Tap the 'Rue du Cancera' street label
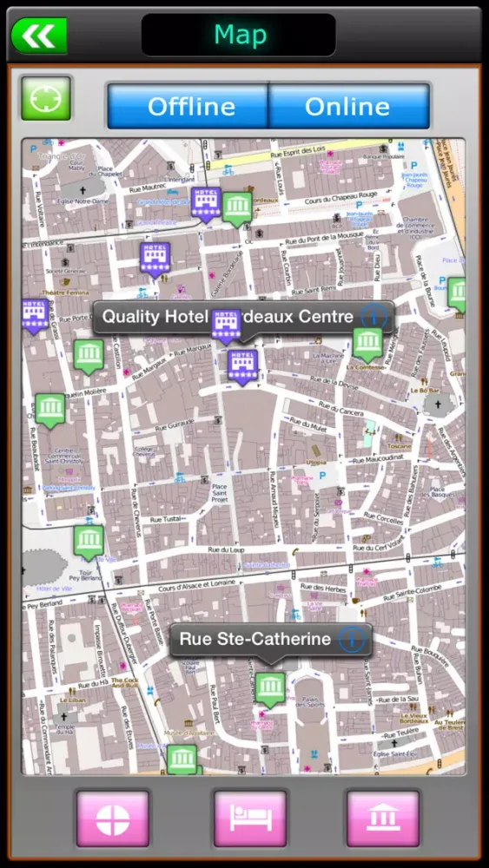The height and width of the screenshot is (868, 489). point(341,409)
